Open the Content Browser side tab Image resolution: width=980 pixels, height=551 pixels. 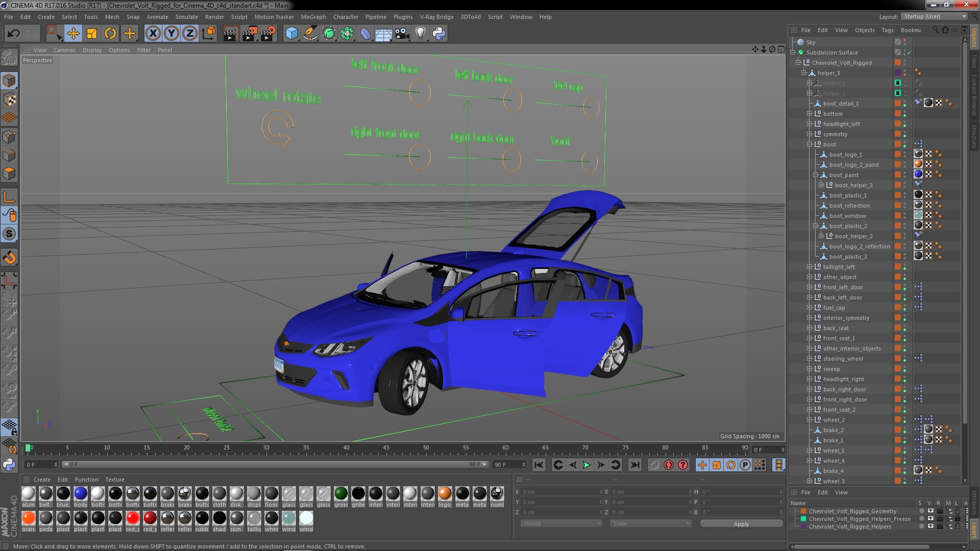[974, 95]
